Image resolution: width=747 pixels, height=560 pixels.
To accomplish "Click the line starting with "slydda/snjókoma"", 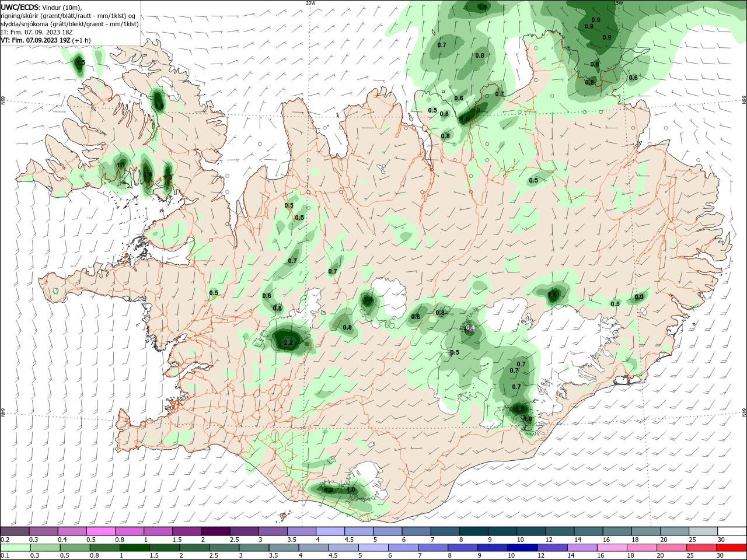I will point(69,24).
